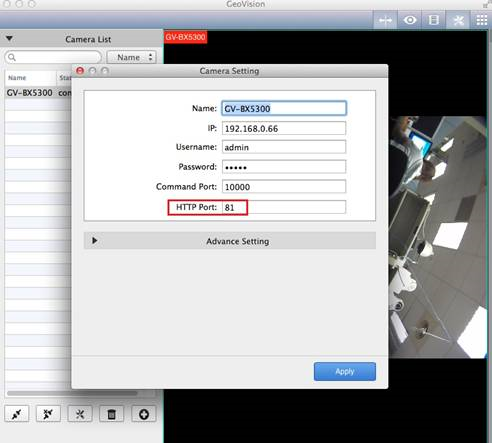Viewport: 492px width, 443px height.
Task: Click the trash delete camera icon
Action: 112,414
